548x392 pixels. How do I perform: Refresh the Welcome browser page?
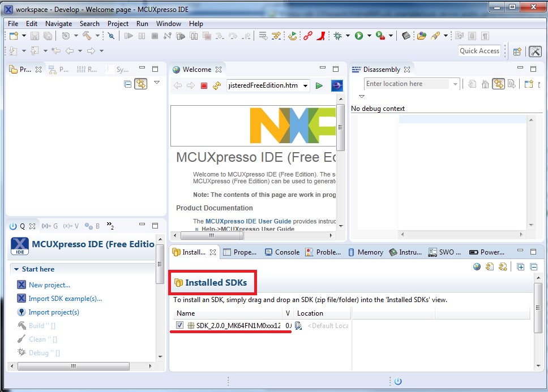click(217, 85)
